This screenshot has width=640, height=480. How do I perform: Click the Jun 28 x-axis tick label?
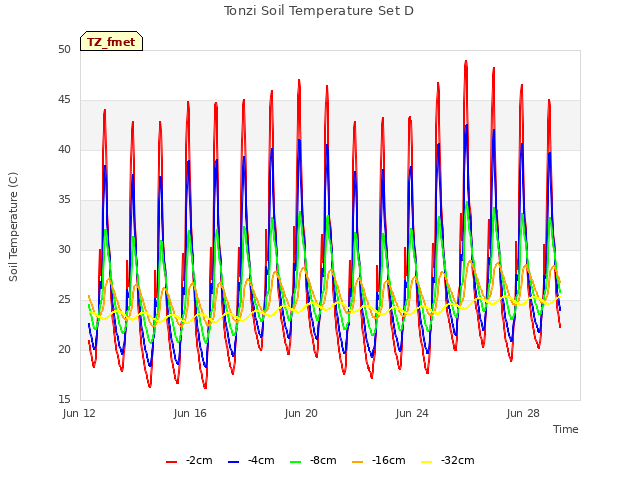click(523, 413)
